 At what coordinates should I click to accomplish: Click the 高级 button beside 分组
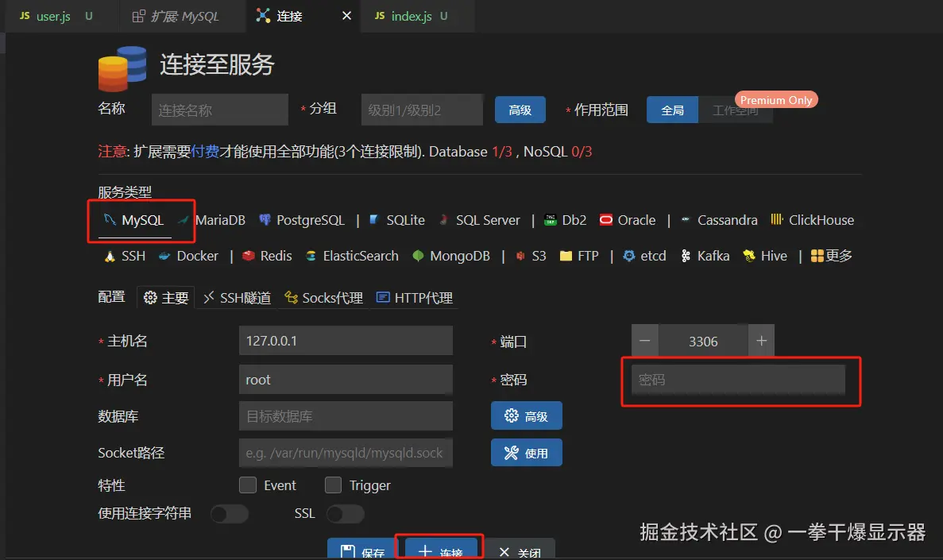click(520, 110)
